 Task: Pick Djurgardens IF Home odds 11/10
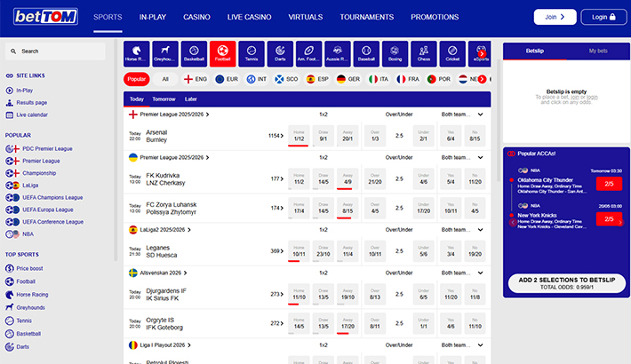[x=299, y=294]
